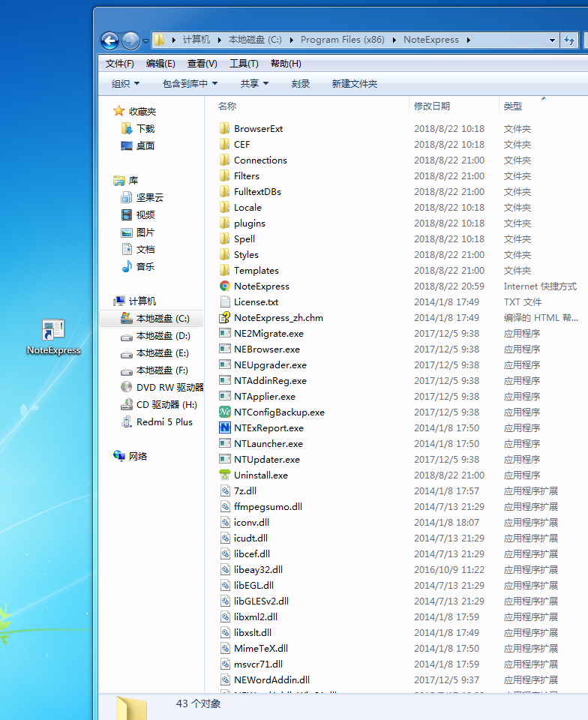Sort by the 修改日期 column header

tap(432, 106)
